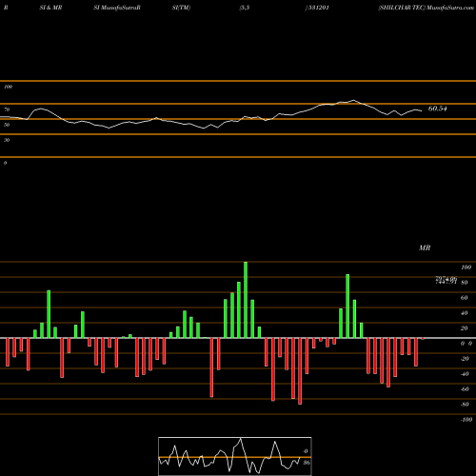Click the MR axis label -100
This screenshot has height=476, width=476.
click(x=466, y=420)
